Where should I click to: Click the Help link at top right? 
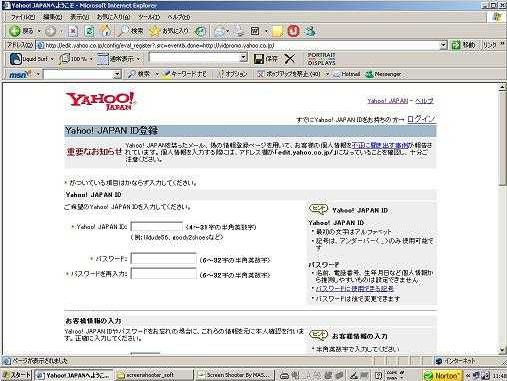click(x=424, y=101)
